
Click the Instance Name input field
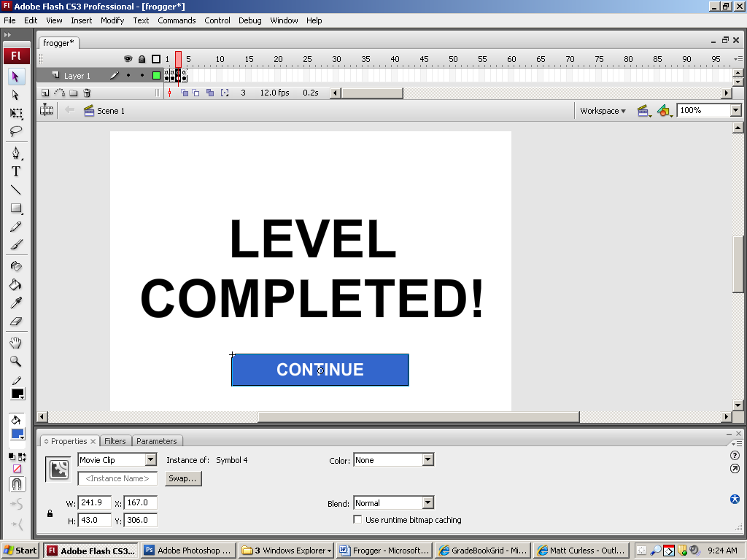pyautogui.click(x=117, y=479)
